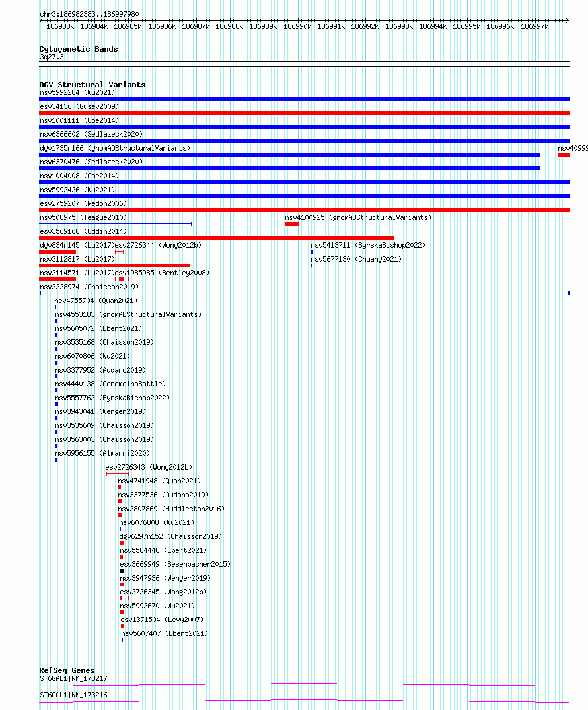Select dgv6297n152 (Chaisson2019) variant label
588x710 pixels.
pyautogui.click(x=170, y=536)
